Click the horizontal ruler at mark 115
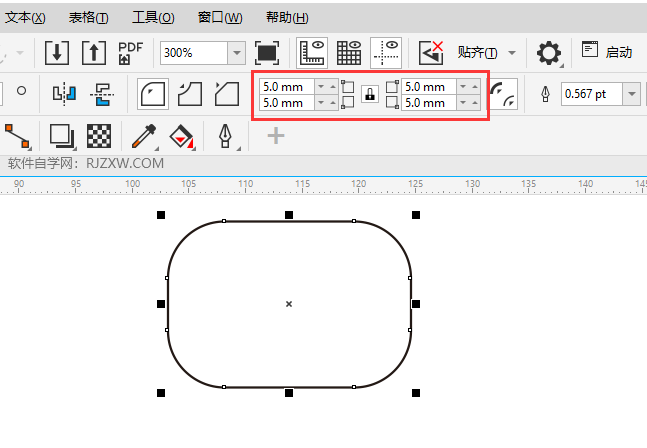The image size is (647, 448). click(x=302, y=184)
